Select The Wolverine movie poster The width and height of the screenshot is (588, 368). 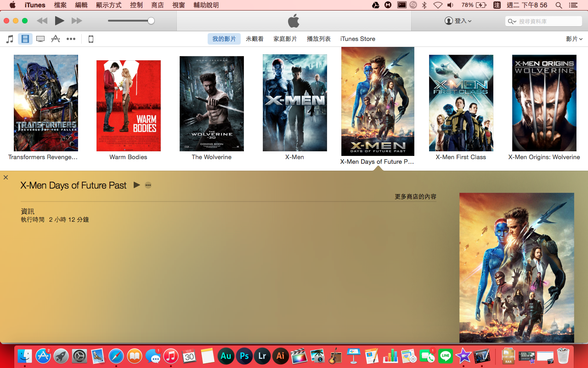(x=212, y=103)
